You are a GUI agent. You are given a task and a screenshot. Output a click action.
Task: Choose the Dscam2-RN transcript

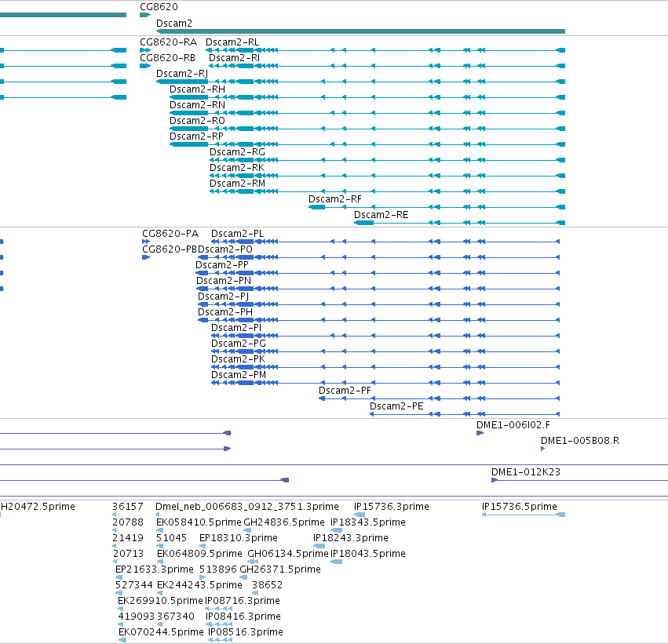pyautogui.click(x=197, y=105)
